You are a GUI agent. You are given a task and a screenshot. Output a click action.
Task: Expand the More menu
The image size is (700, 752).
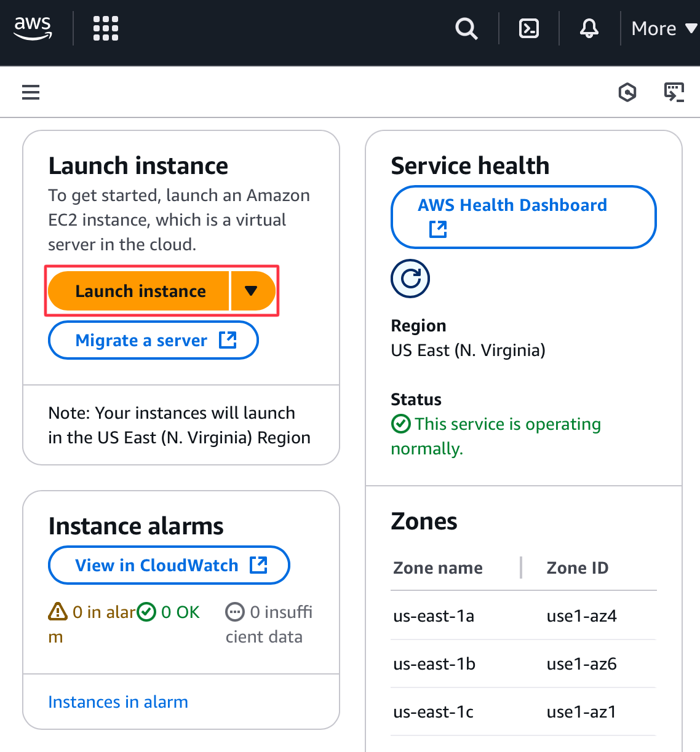tap(664, 28)
